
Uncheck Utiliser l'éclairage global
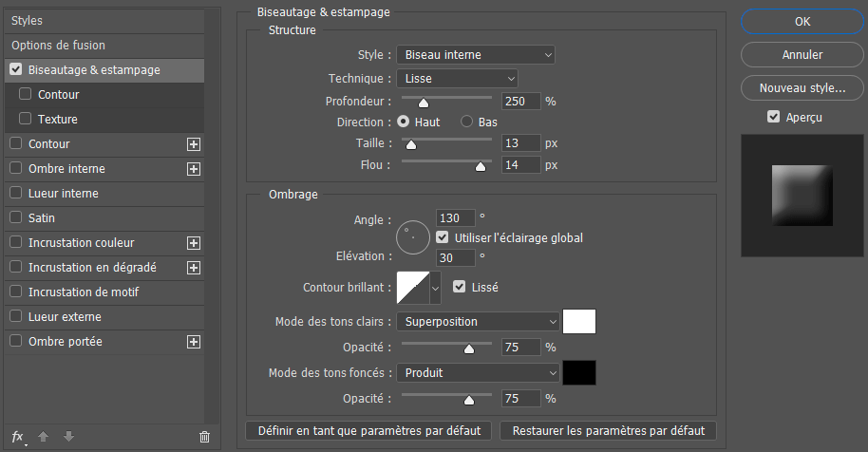pos(443,237)
